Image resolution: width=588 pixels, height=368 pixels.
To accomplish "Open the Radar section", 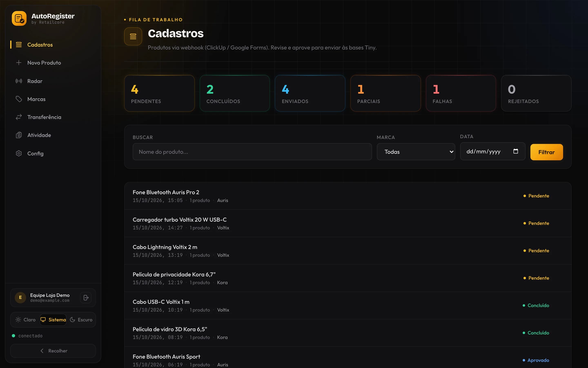I will (53, 81).
